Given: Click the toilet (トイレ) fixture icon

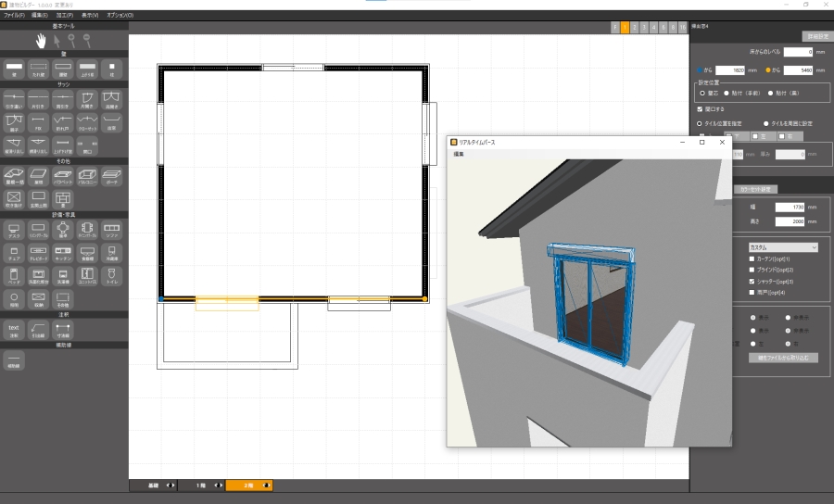Looking at the screenshot, I should click(x=111, y=276).
